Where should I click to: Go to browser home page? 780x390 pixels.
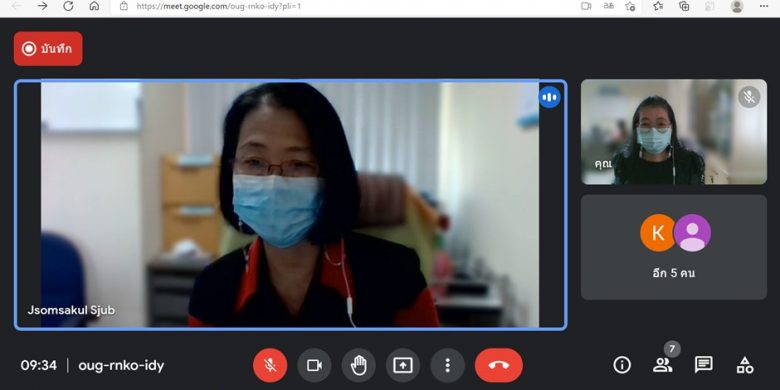point(94,6)
